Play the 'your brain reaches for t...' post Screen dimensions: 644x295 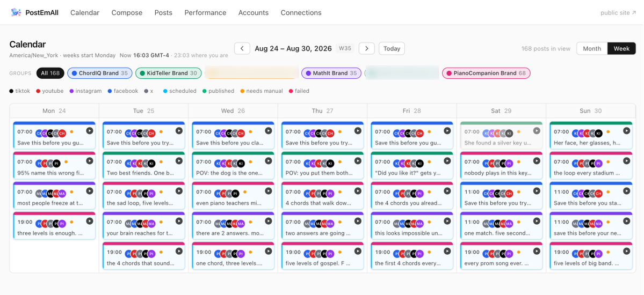(179, 221)
